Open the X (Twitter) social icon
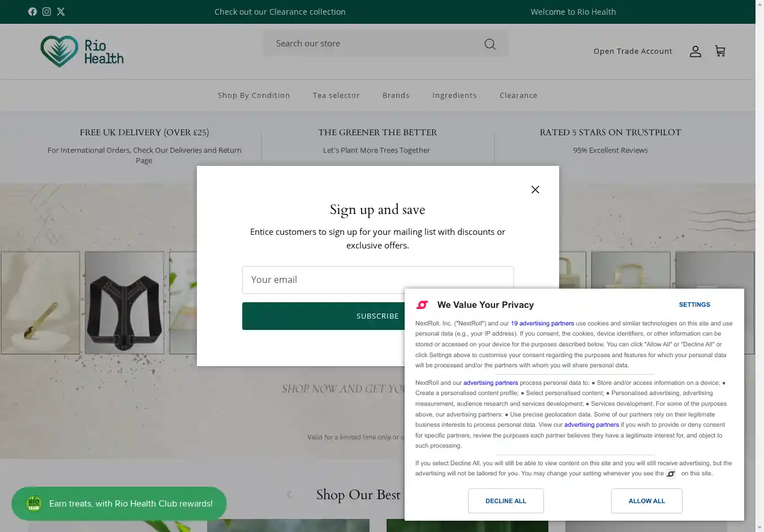The width and height of the screenshot is (764, 532). pos(61,12)
